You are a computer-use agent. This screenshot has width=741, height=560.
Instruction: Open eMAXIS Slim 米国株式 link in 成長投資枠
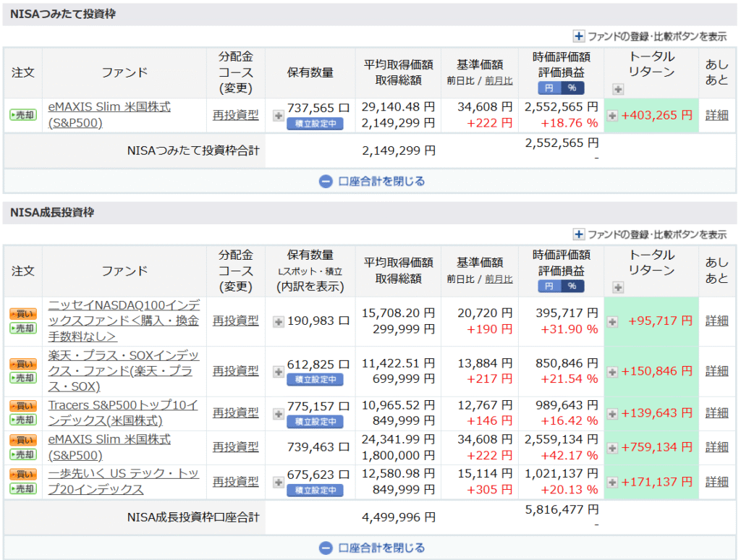coord(109,447)
